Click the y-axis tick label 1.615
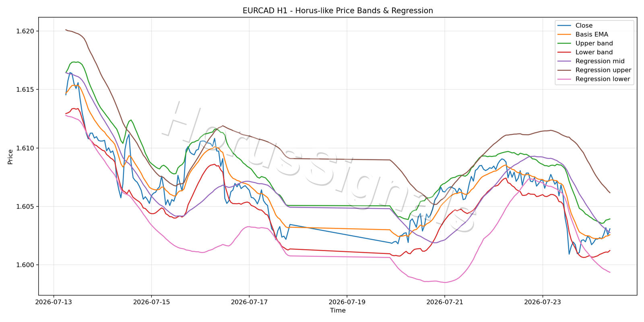 pos(26,89)
